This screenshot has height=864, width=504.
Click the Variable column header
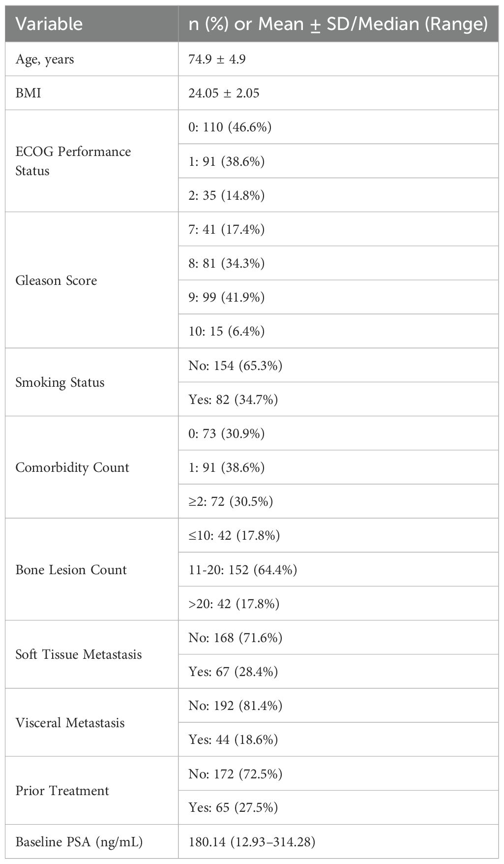(x=49, y=24)
